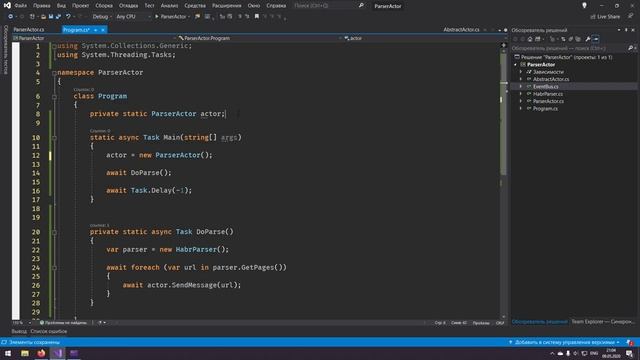Open the Any CPU platform dropdown
Screen dimensions: 640x360
click(133, 17)
